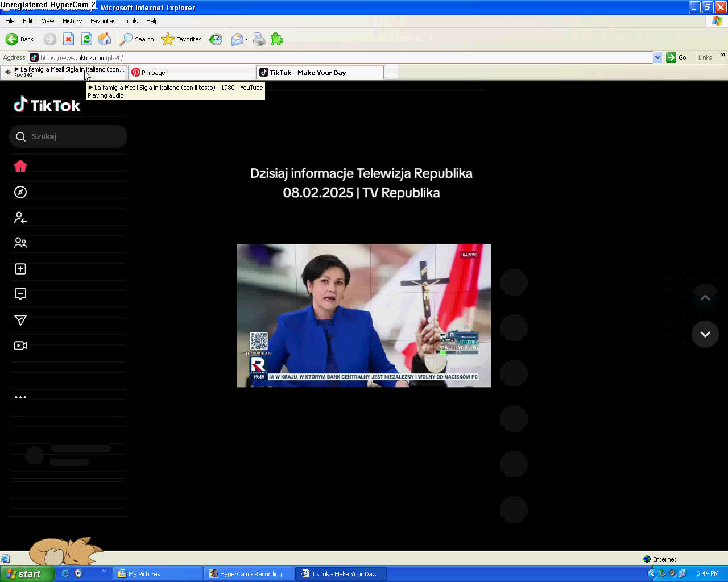This screenshot has width=728, height=582.
Task: Expand the Quick Launch overflow chevron
Action: click(104, 571)
